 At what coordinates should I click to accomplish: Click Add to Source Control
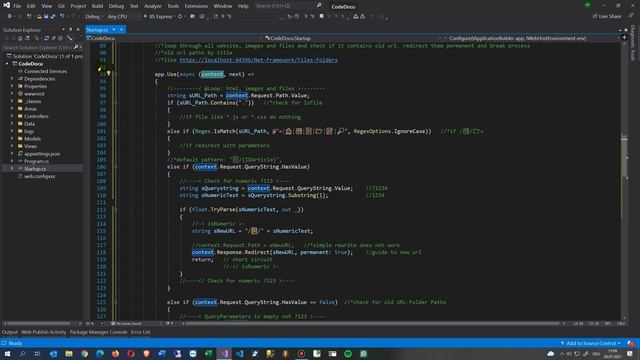point(591,343)
